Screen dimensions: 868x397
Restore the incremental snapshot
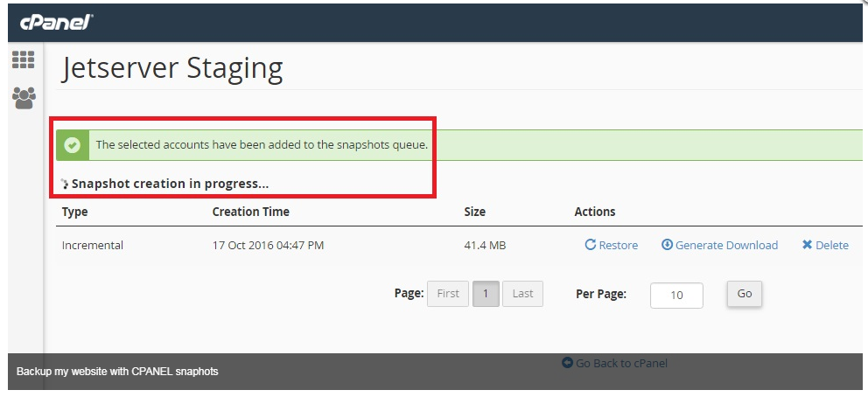(x=611, y=245)
